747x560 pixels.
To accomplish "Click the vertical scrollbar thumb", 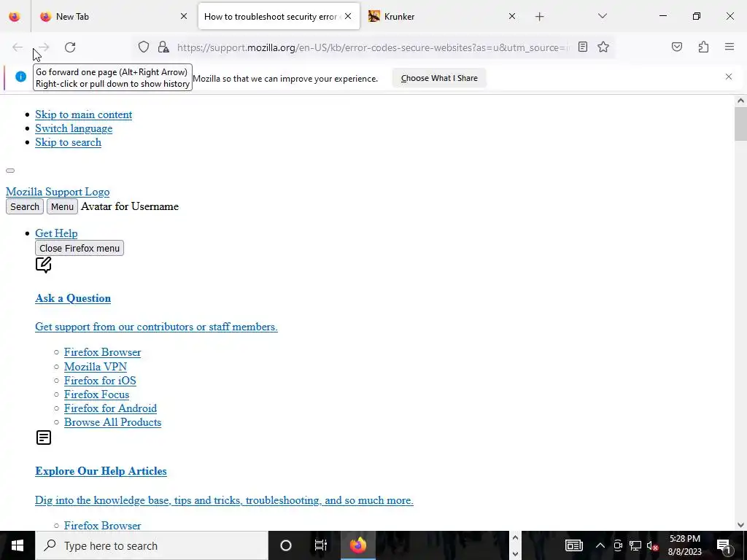I will click(740, 124).
